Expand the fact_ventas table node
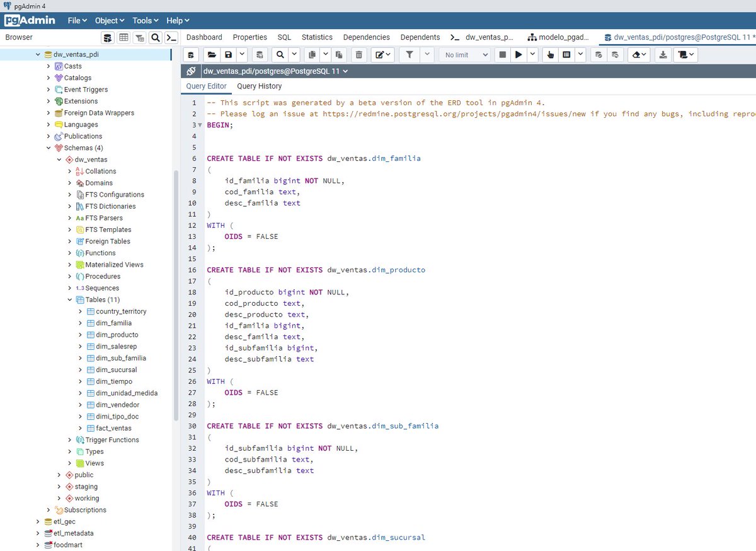756x551 pixels. [79, 428]
